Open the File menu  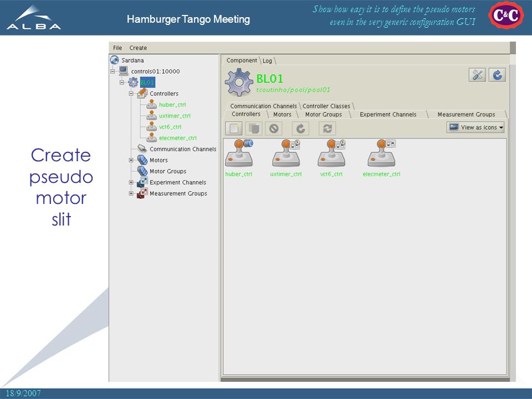[117, 48]
